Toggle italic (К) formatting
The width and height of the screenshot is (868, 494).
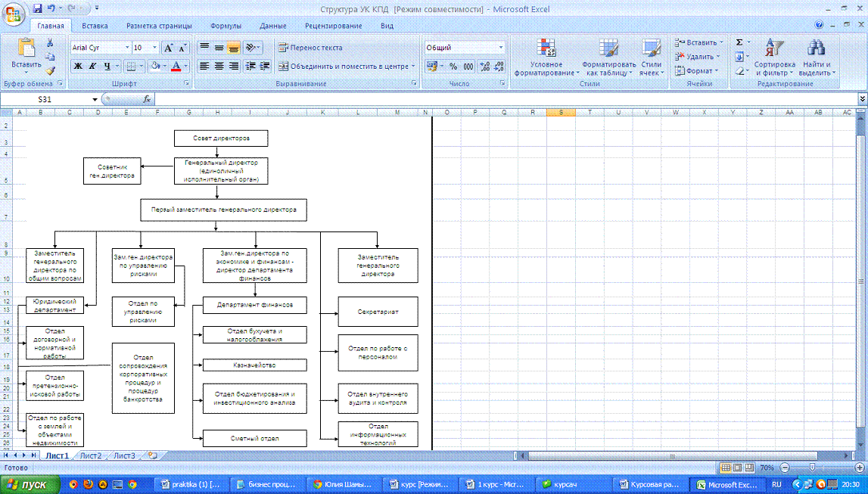tap(92, 66)
